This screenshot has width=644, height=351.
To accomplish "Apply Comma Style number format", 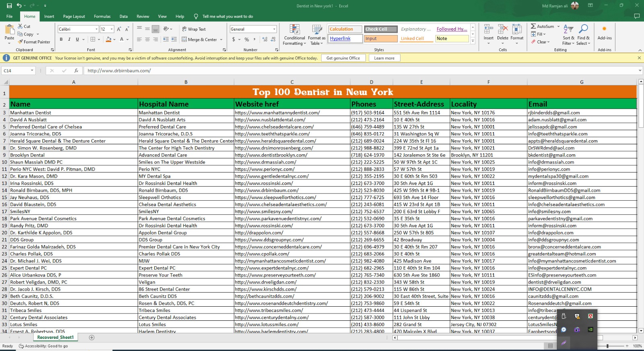I will (255, 39).
